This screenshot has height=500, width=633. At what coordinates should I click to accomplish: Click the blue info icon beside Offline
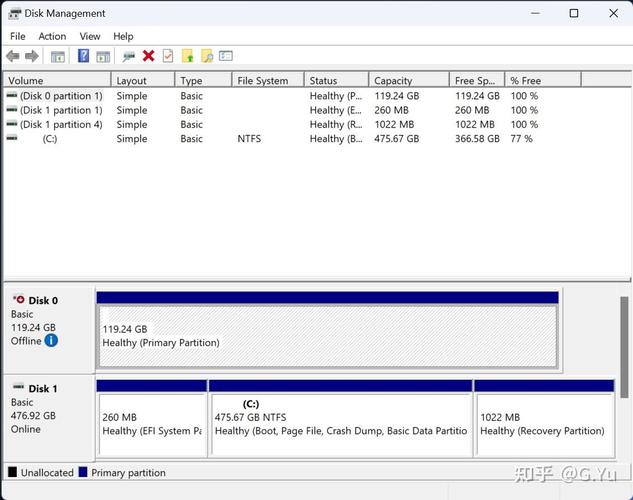point(51,340)
